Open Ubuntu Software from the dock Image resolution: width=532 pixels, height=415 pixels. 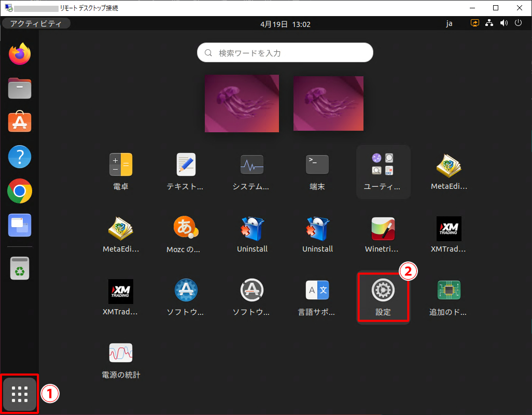click(x=20, y=122)
